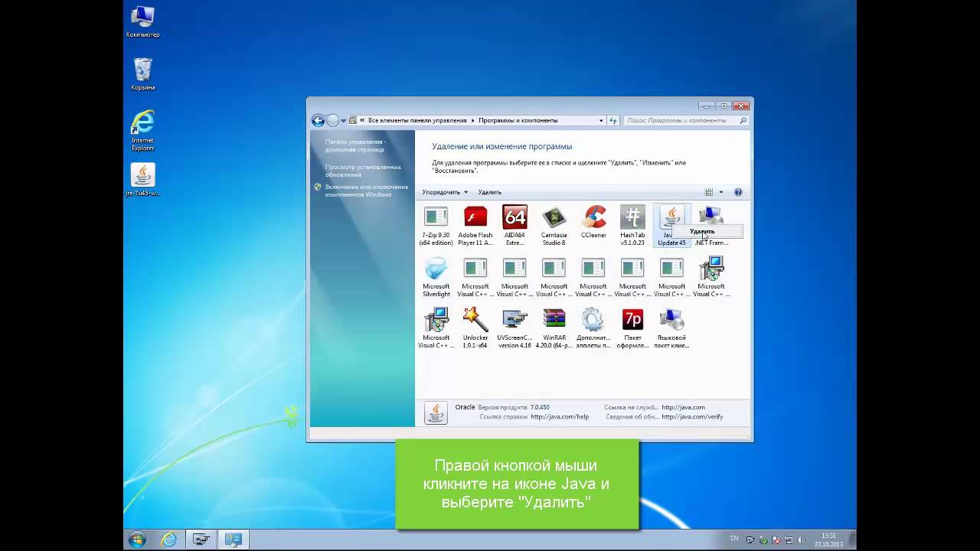980x551 pixels.
Task: Click the Программы и компоненты breadcrumb
Action: [518, 120]
